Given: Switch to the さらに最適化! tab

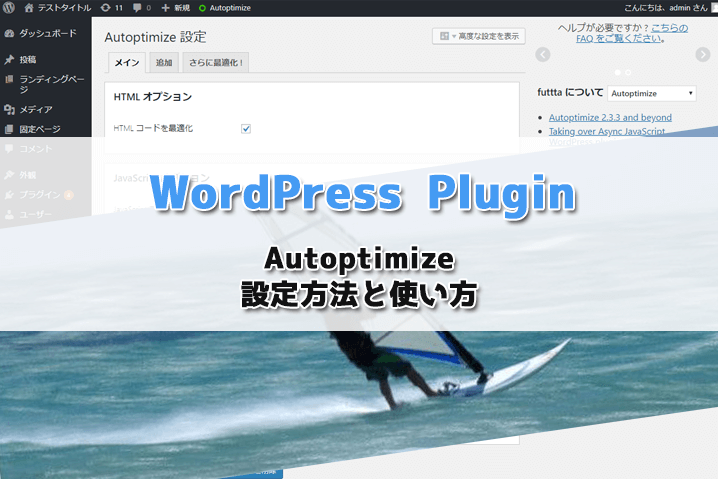Looking at the screenshot, I should (x=216, y=63).
